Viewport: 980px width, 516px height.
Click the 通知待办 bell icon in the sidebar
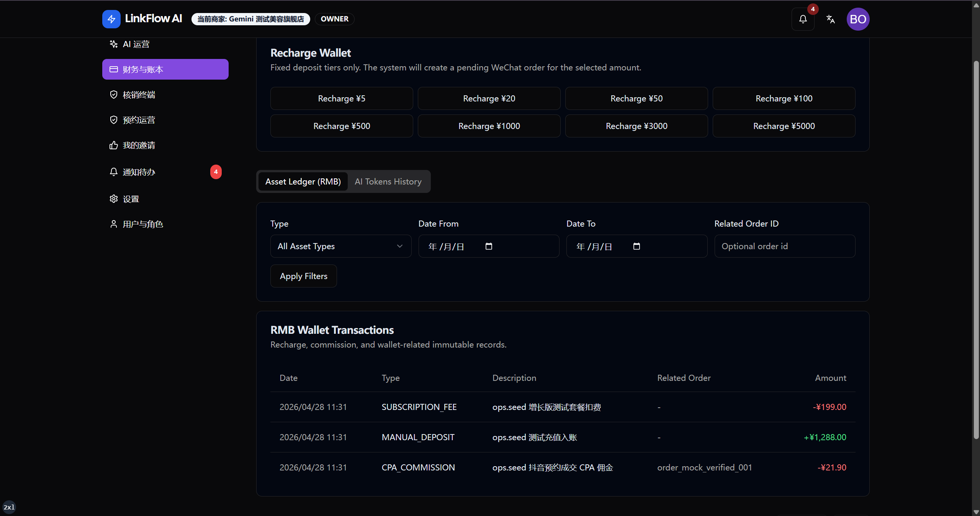(x=113, y=172)
